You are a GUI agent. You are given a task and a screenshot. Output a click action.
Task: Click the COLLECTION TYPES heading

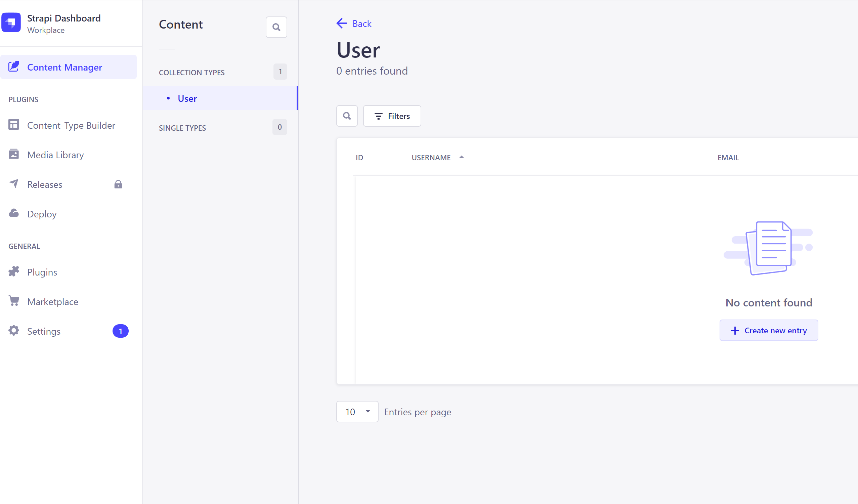(192, 73)
